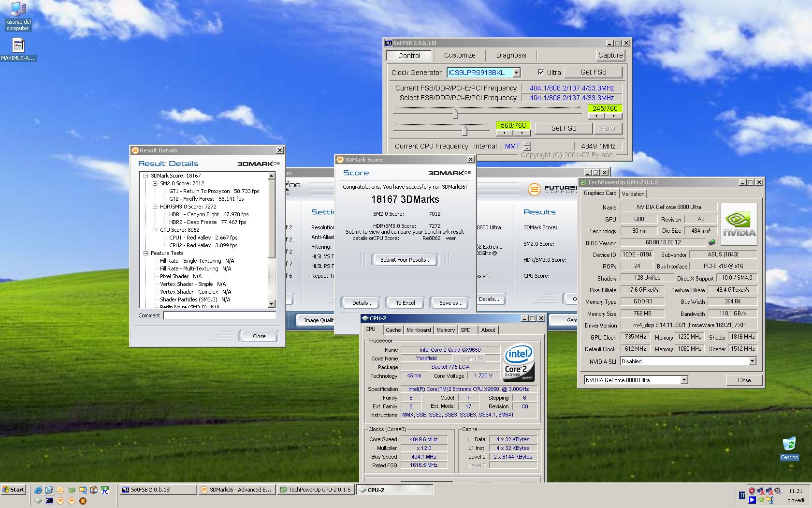The image size is (812, 508).
Task: Open the About tab in CPU-Z
Action: coord(488,330)
